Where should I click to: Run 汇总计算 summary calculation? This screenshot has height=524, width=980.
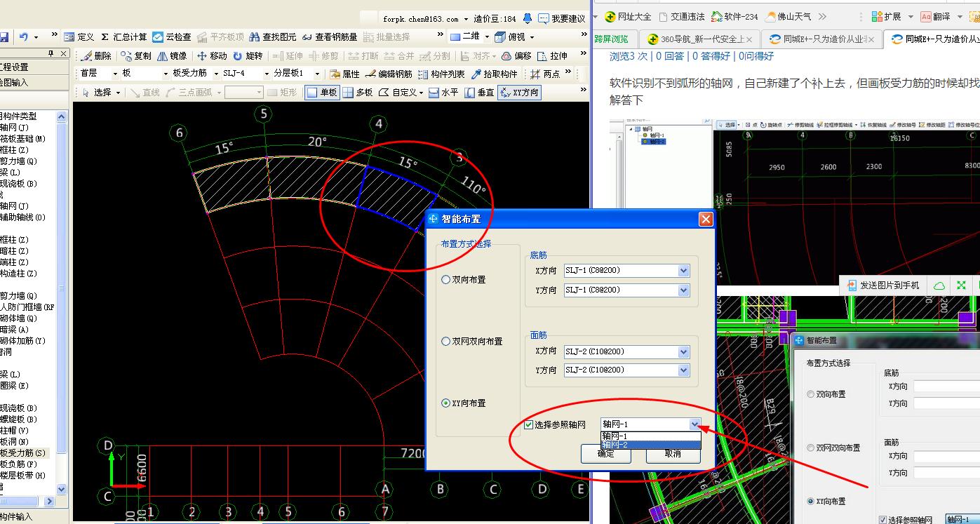pyautogui.click(x=124, y=37)
